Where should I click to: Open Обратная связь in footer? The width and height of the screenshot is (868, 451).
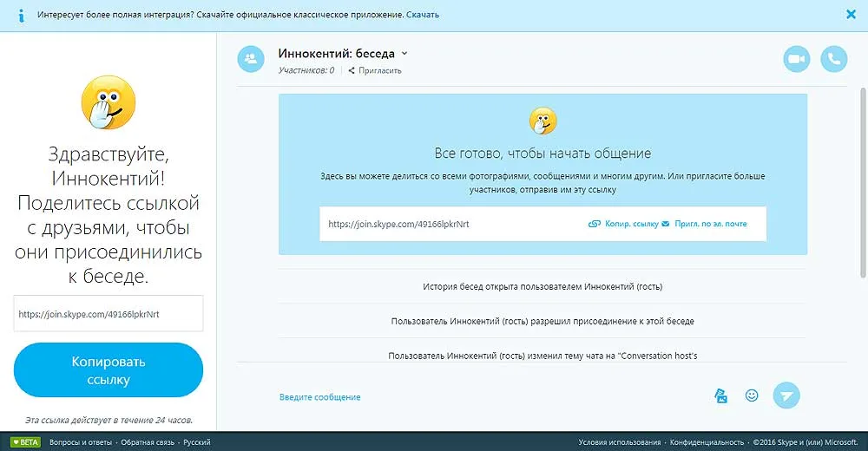(148, 442)
